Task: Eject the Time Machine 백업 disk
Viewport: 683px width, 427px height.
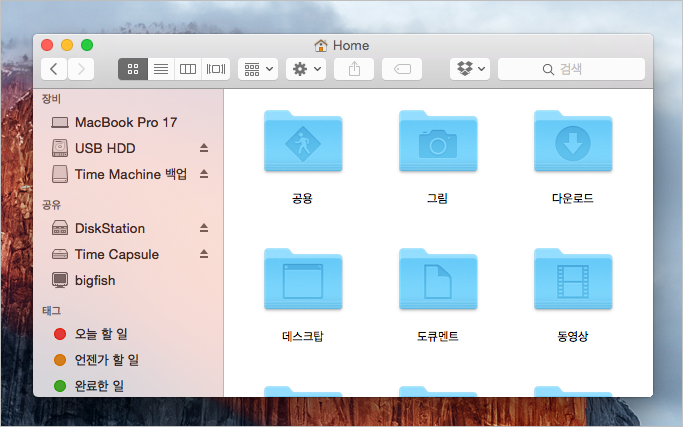Action: pos(204,174)
